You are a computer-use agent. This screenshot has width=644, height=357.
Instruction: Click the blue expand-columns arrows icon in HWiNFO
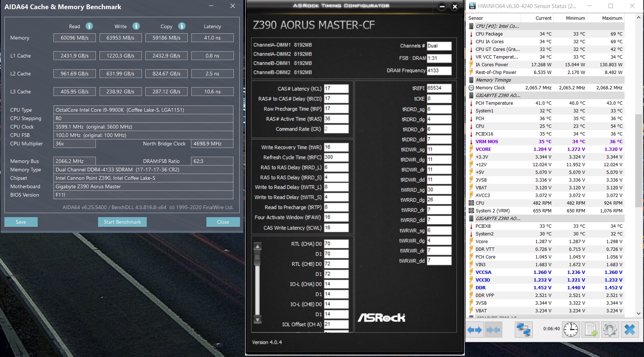point(475,330)
